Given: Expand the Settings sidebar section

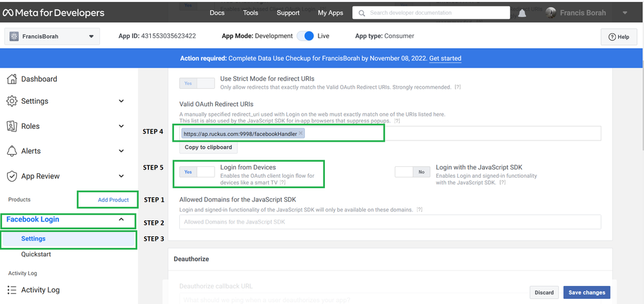Looking at the screenshot, I should click(x=121, y=101).
